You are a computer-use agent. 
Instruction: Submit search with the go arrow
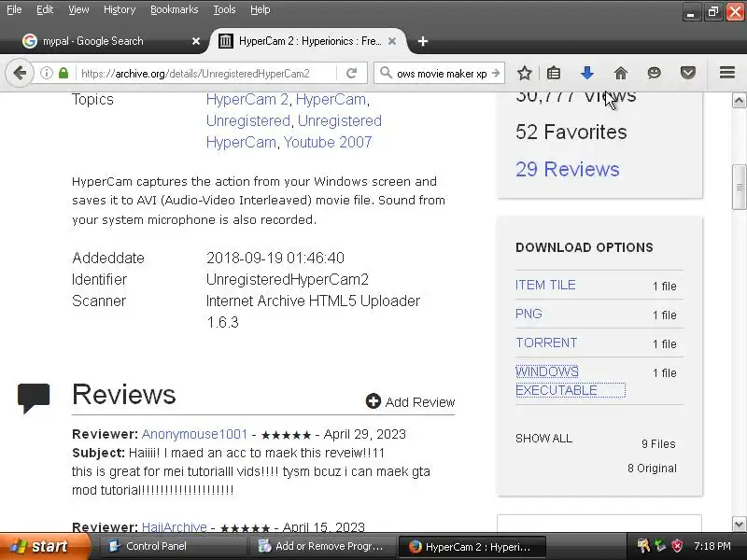point(496,74)
